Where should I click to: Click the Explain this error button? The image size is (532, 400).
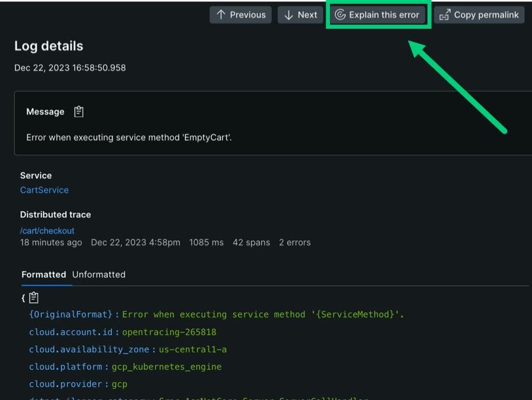tap(377, 15)
